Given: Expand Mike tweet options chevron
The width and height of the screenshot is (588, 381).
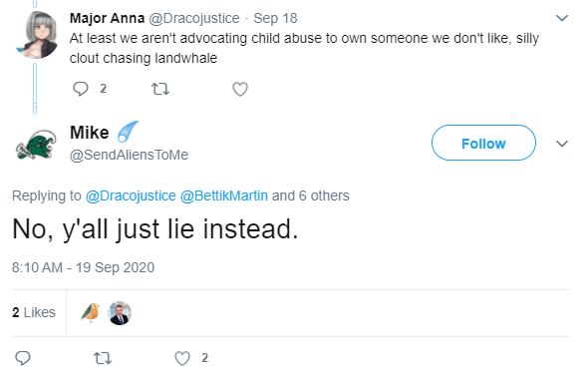Looking at the screenshot, I should coord(562,144).
